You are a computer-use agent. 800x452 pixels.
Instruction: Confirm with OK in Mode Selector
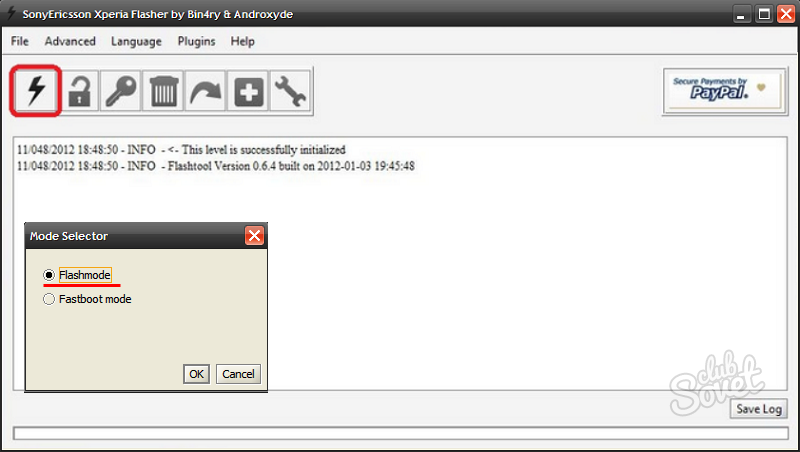click(x=196, y=374)
